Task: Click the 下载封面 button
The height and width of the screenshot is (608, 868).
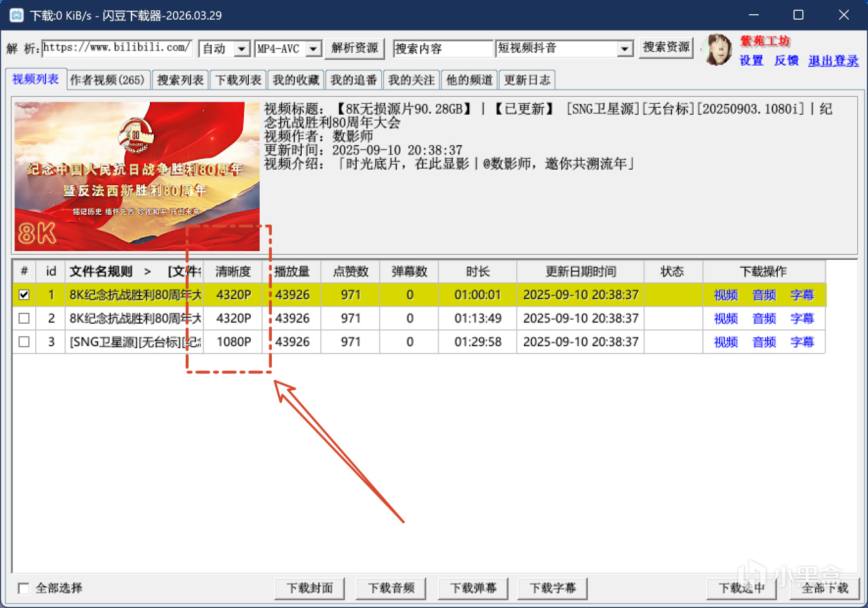Action: coord(309,588)
